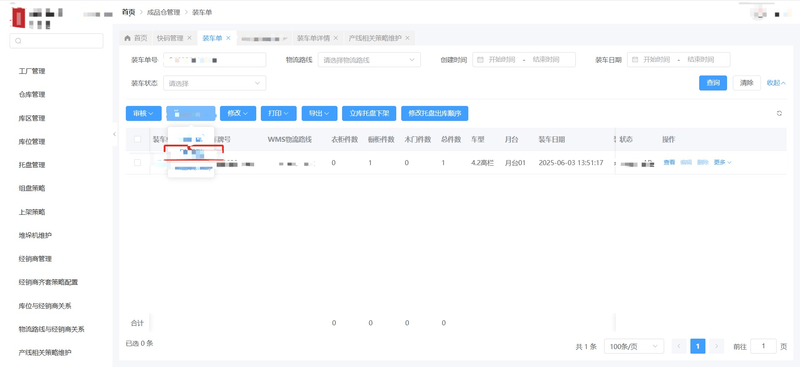
Task: Click the 2025-06-03 13:51:17 date cell
Action: pyautogui.click(x=571, y=163)
